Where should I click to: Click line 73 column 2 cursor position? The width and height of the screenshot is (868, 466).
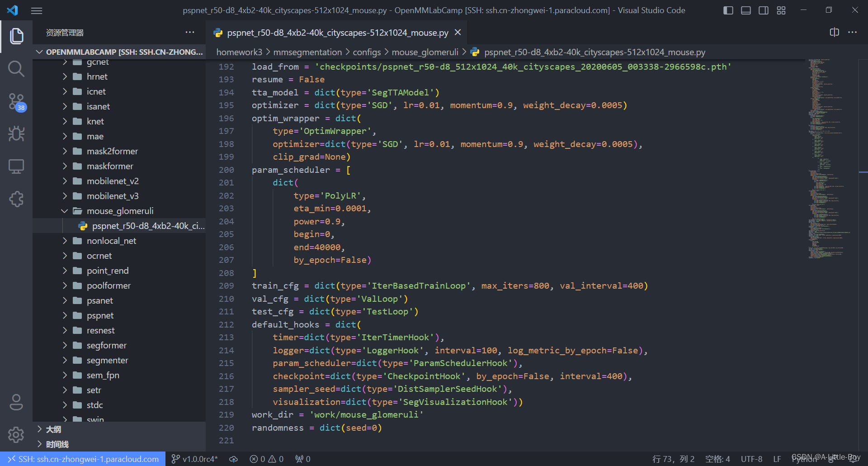tap(673, 459)
